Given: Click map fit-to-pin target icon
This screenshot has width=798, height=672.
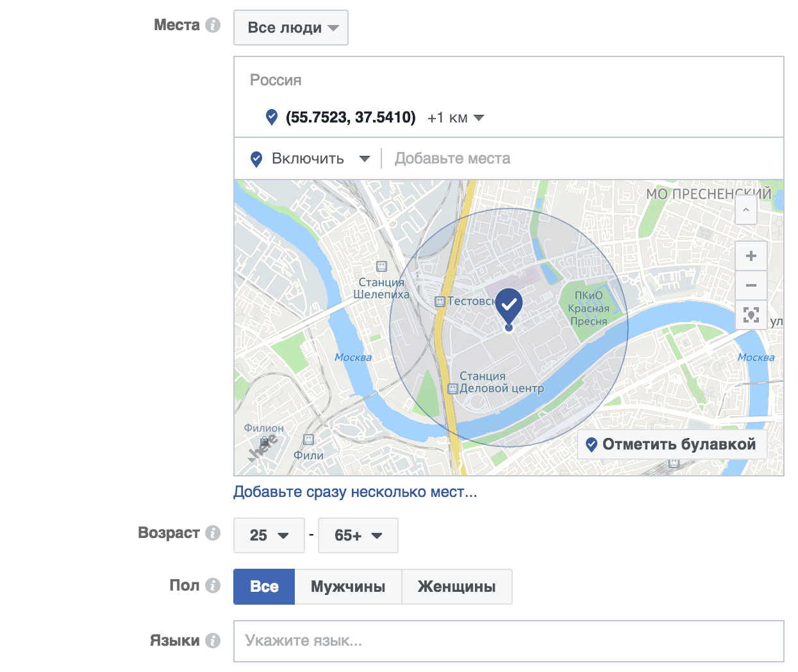Looking at the screenshot, I should point(751,315).
